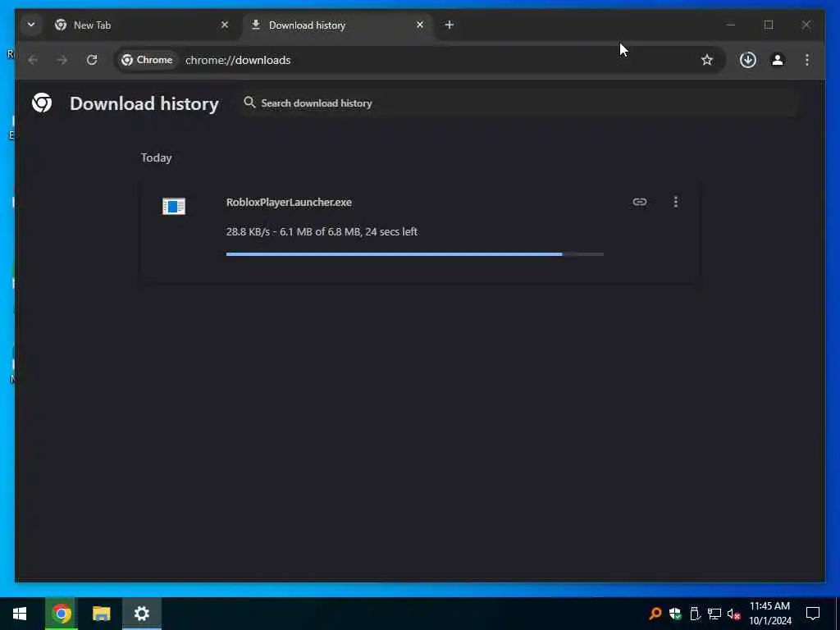Screen dimensions: 840x630
Task: Open the downloads bubble in toolbar
Action: 748,60
